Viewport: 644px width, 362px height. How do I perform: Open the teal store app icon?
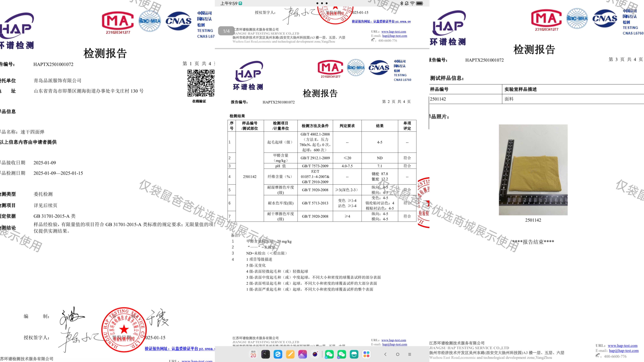(354, 354)
